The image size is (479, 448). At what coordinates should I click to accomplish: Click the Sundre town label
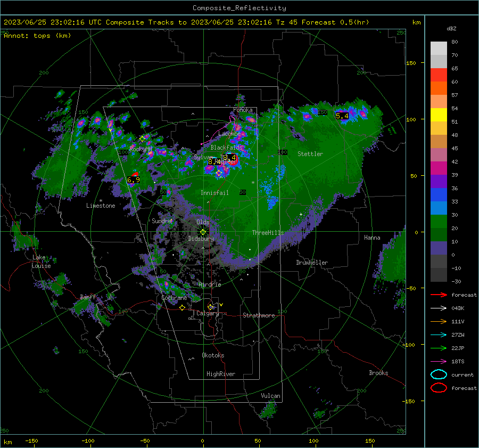162,221
